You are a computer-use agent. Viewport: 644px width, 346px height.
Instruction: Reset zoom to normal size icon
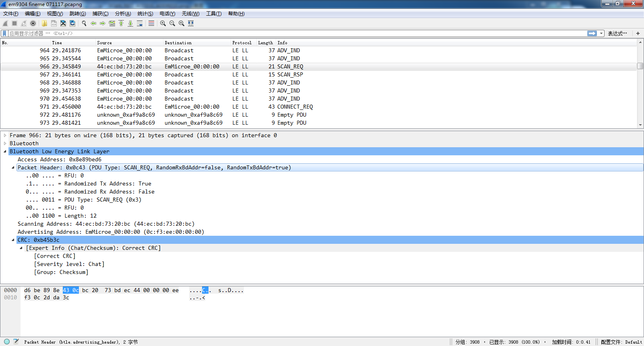182,23
